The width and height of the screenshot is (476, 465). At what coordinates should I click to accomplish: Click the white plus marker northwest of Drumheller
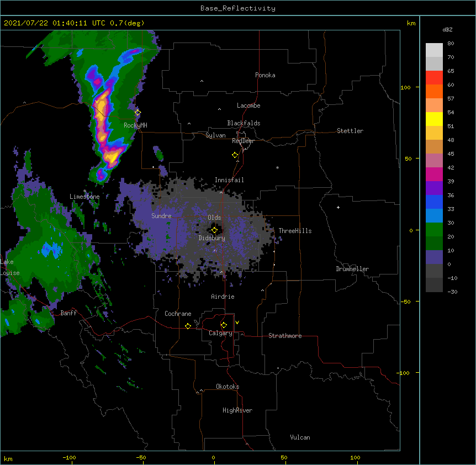point(338,207)
